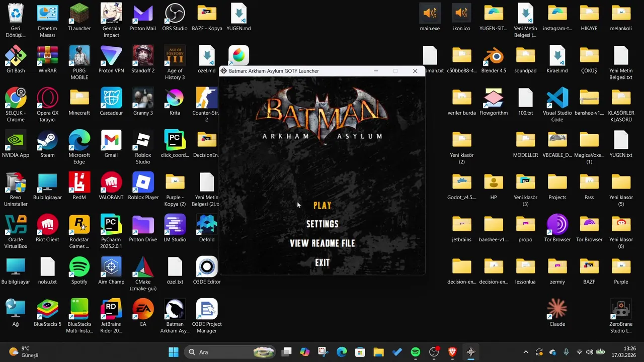Click VIEW README FILE in launcher

pos(322,243)
